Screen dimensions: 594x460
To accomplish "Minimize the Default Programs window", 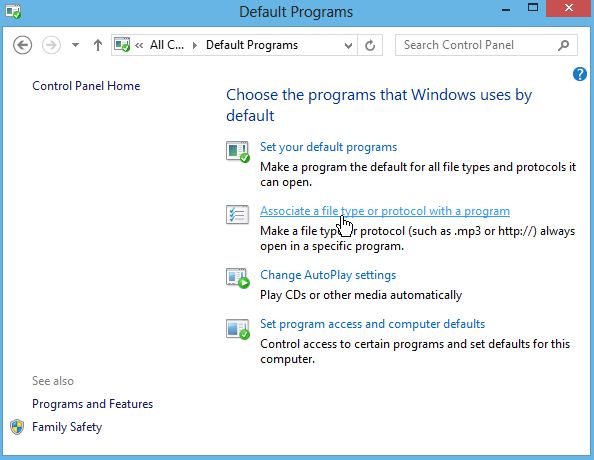I will (506, 9).
